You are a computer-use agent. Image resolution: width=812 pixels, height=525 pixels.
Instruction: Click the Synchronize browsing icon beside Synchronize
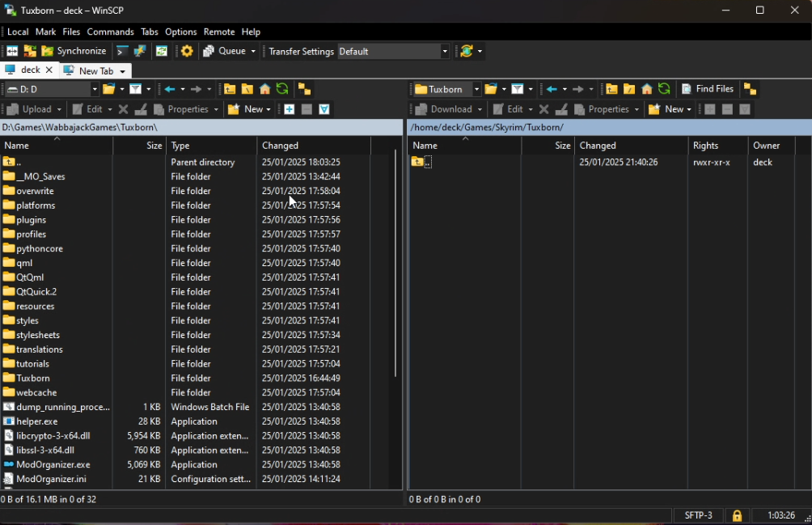[x=30, y=51]
